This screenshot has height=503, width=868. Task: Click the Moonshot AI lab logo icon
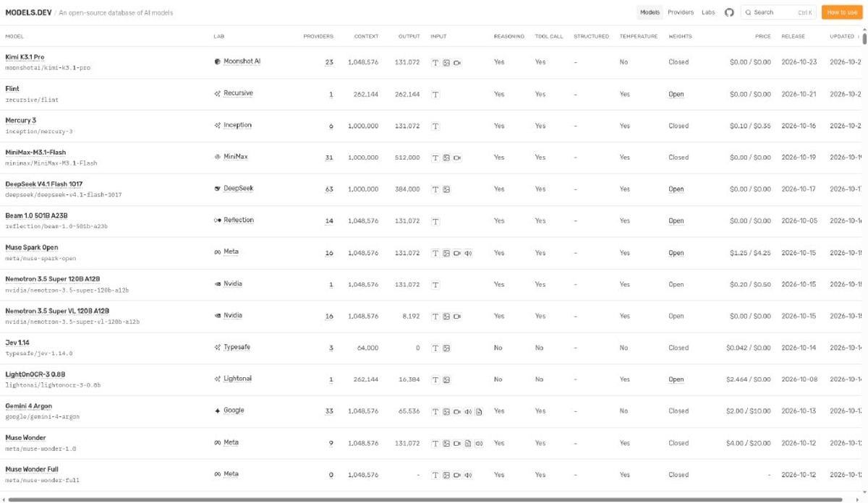click(217, 61)
